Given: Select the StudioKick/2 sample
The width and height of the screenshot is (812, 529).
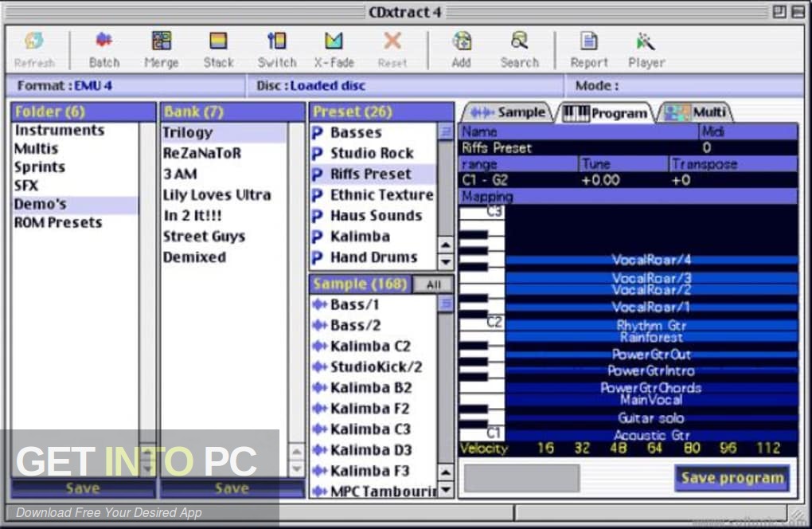Looking at the screenshot, I should click(373, 366).
